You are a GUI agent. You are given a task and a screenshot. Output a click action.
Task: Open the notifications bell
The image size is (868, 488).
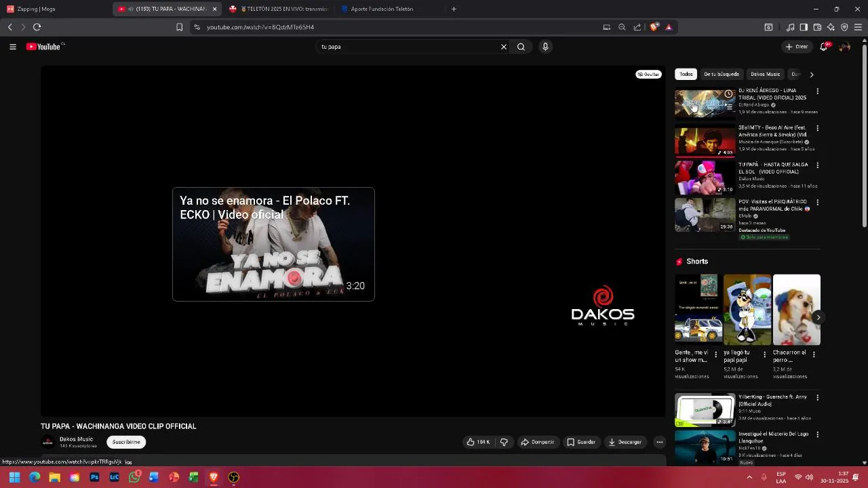click(824, 47)
